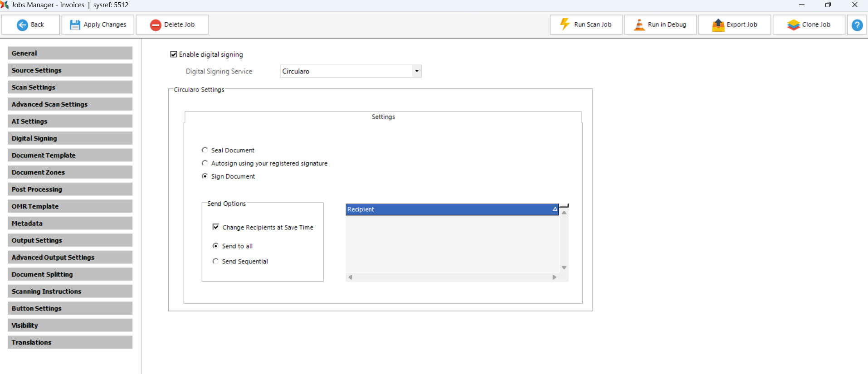Click Run in Debug cone icon
868x374 pixels.
click(639, 25)
